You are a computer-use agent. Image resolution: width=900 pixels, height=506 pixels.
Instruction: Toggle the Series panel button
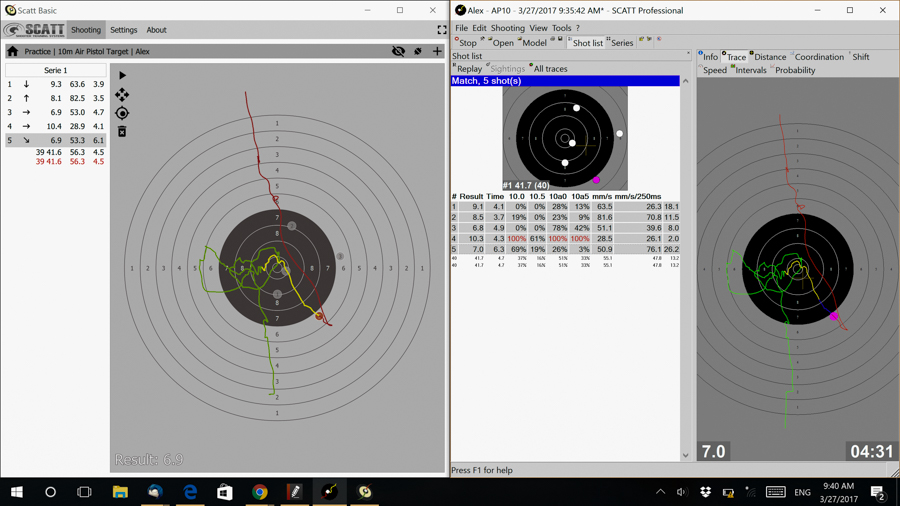[x=619, y=42]
